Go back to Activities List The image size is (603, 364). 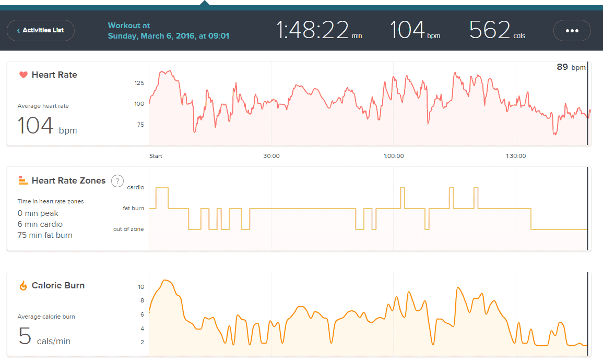[x=41, y=30]
